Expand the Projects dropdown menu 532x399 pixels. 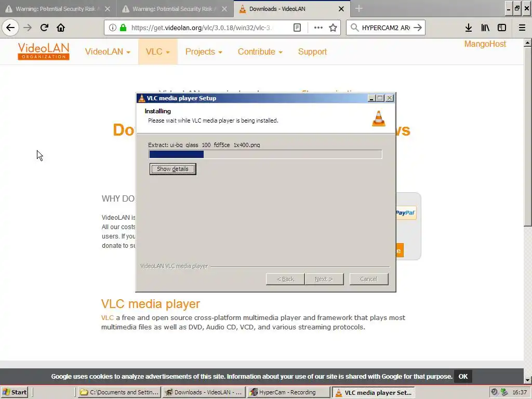point(204,51)
